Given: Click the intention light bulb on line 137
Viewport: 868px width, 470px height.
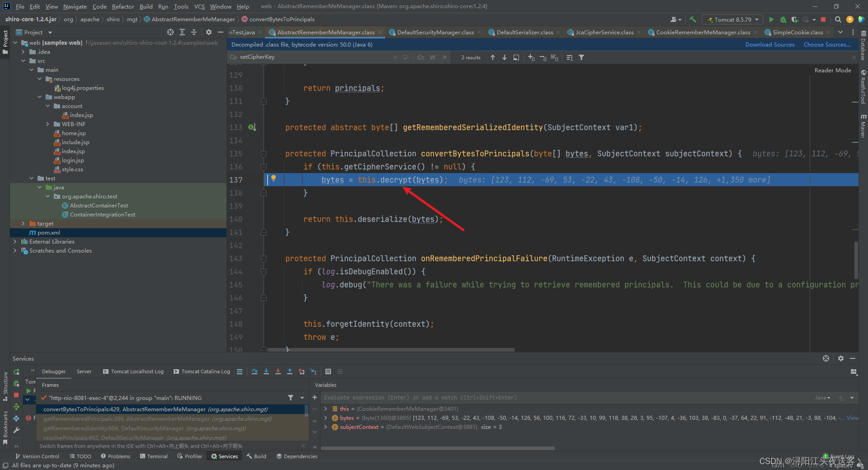Looking at the screenshot, I should point(274,178).
